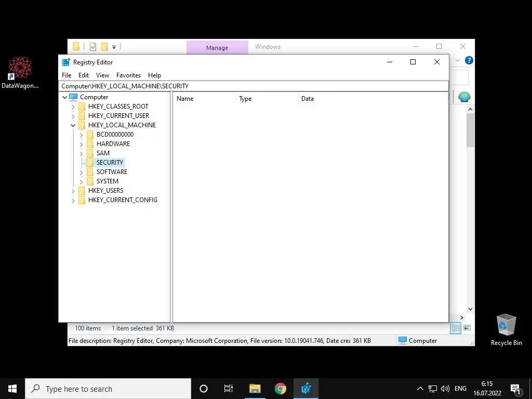Click the HKEY_USERS folder icon
The image size is (532, 399).
click(82, 191)
